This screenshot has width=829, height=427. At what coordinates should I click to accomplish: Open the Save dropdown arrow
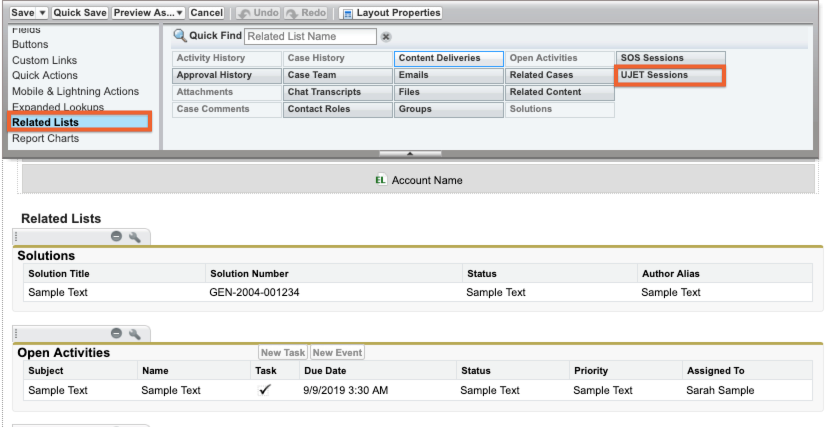click(43, 13)
